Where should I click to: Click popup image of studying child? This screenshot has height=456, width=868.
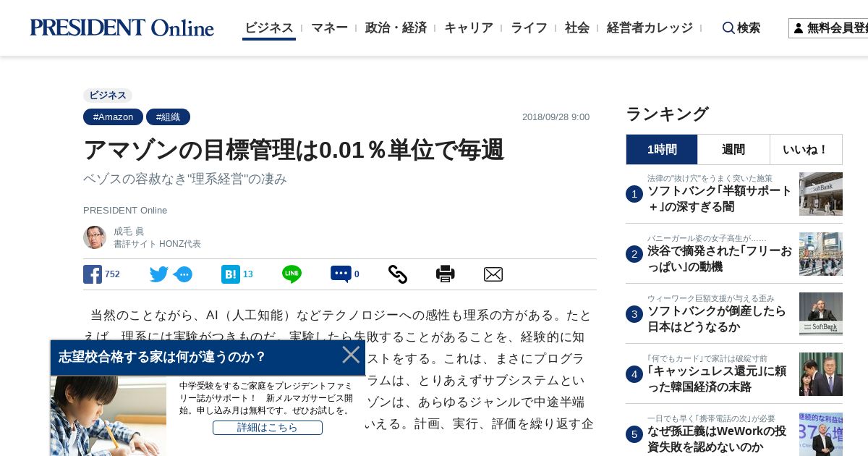coord(109,416)
